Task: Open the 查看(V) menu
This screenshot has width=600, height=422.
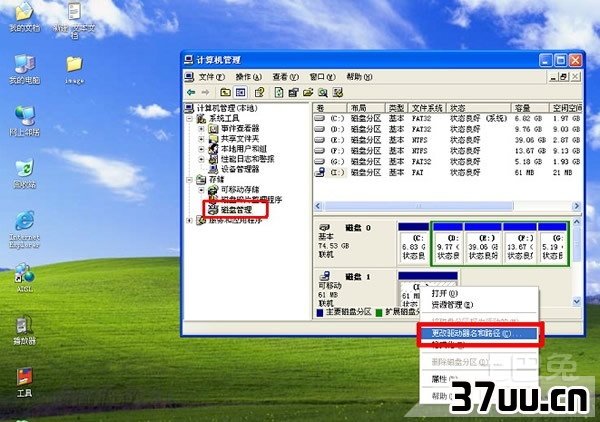Action: click(x=285, y=77)
